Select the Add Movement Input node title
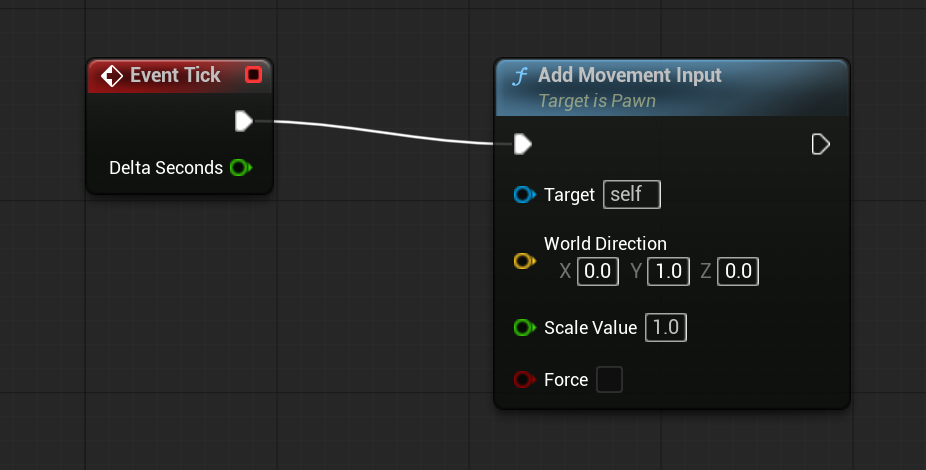Screen dimensions: 926x470 pyautogui.click(x=630, y=75)
